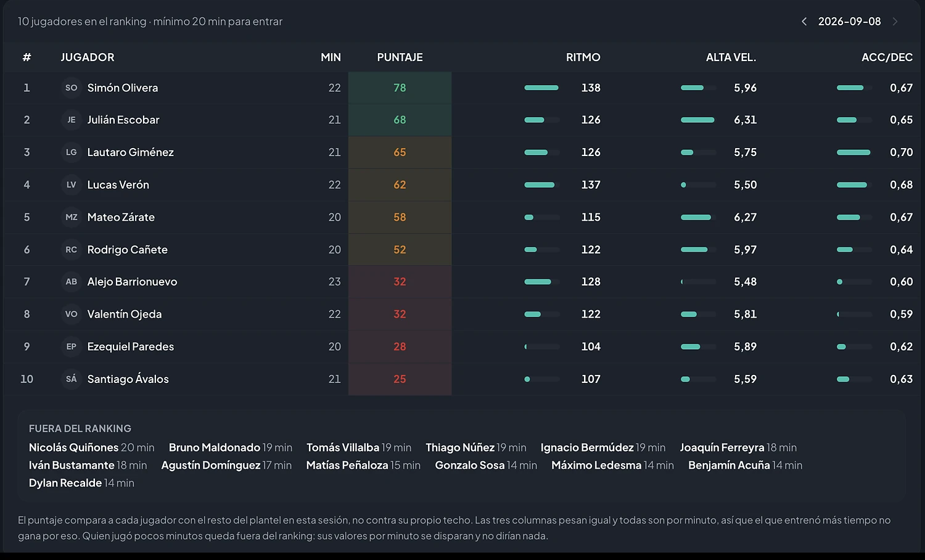925x560 pixels.
Task: Click the SÁ avatar for Santiago Ávalos
Action: click(72, 379)
